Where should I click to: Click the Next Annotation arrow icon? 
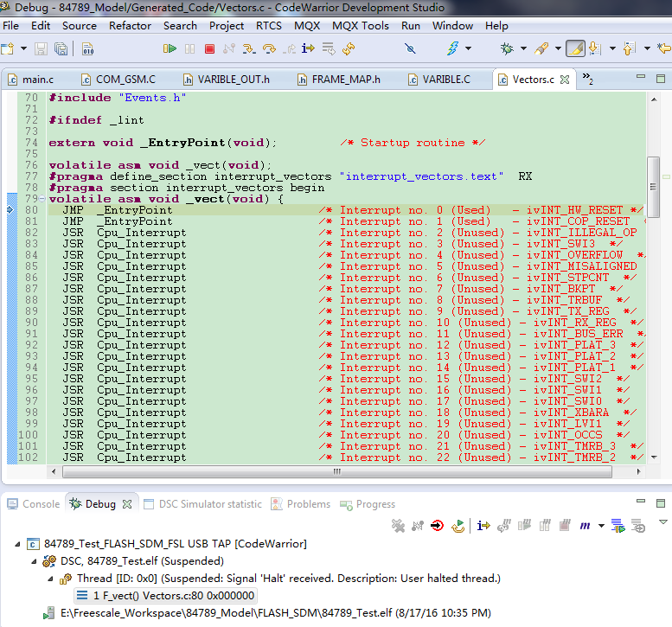tap(595, 48)
